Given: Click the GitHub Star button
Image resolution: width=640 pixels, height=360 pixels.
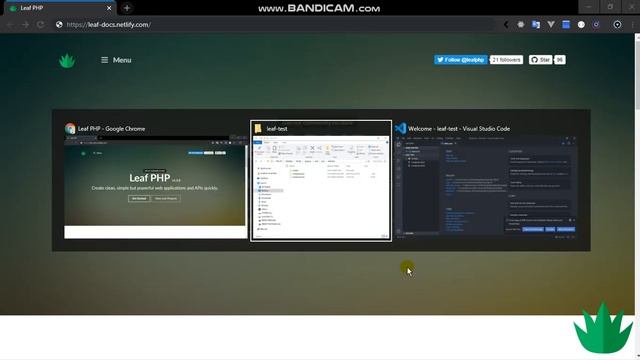Looking at the screenshot, I should [x=540, y=60].
